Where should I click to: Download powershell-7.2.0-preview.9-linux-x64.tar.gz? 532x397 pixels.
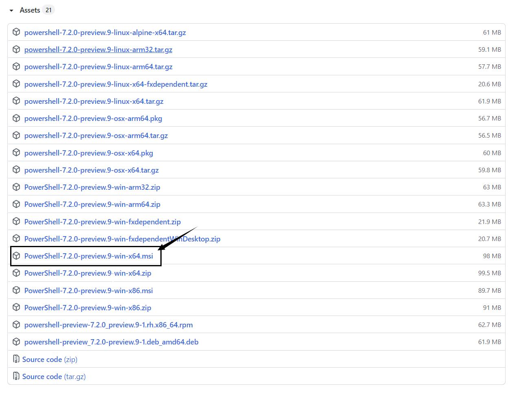click(94, 101)
